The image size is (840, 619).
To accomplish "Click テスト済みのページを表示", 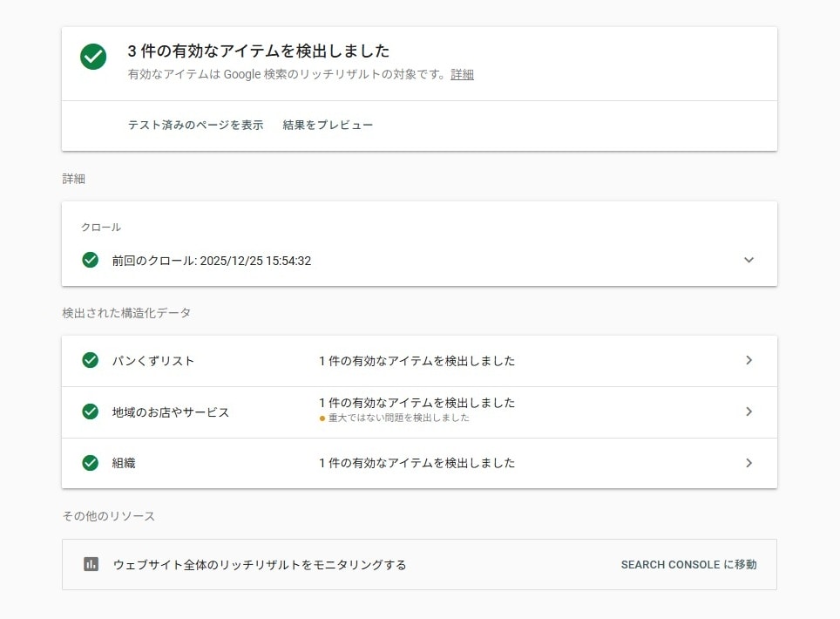I will click(x=195, y=125).
